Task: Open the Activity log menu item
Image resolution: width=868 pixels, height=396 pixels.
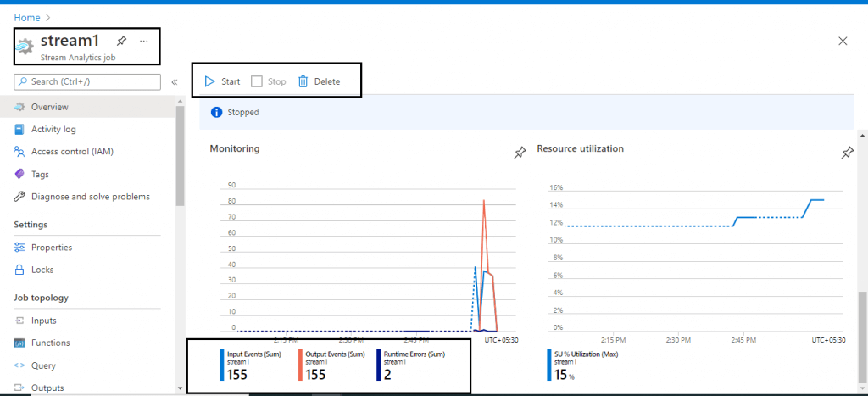Action: point(53,130)
